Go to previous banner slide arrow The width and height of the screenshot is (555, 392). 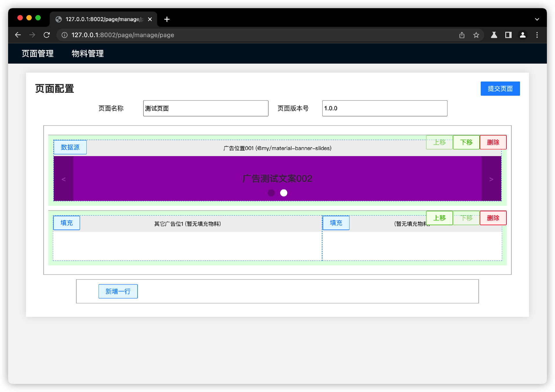click(x=64, y=179)
